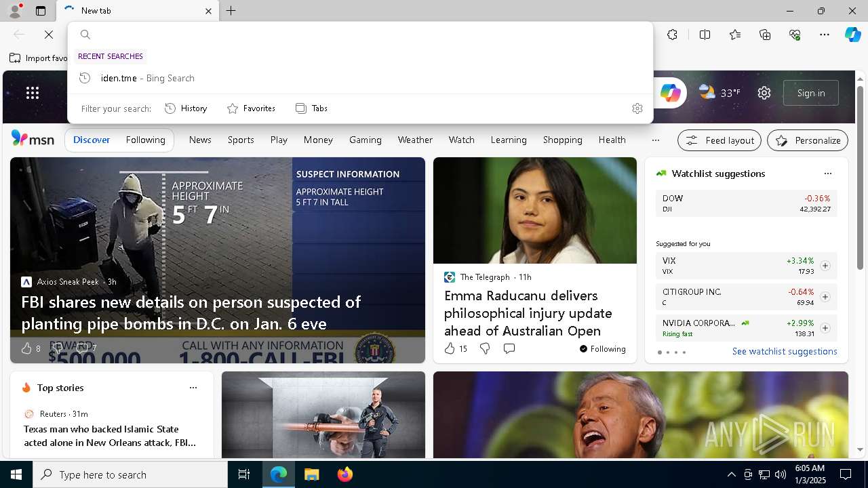The width and height of the screenshot is (868, 488).
Task: Select the Discover tab
Action: 92,140
